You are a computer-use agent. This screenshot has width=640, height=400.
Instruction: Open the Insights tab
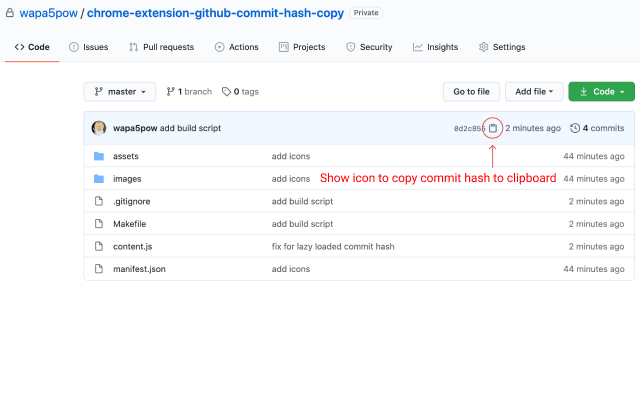(436, 47)
